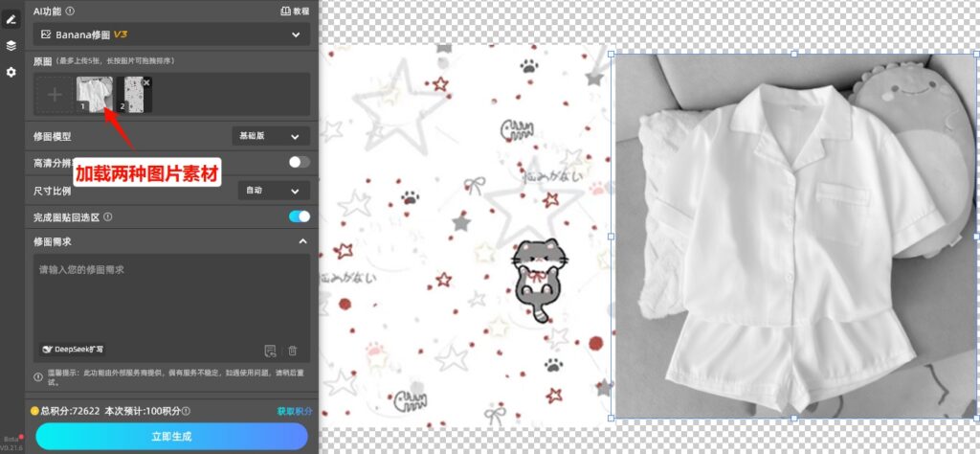Disable the 完成图贴回选区 switch

299,217
